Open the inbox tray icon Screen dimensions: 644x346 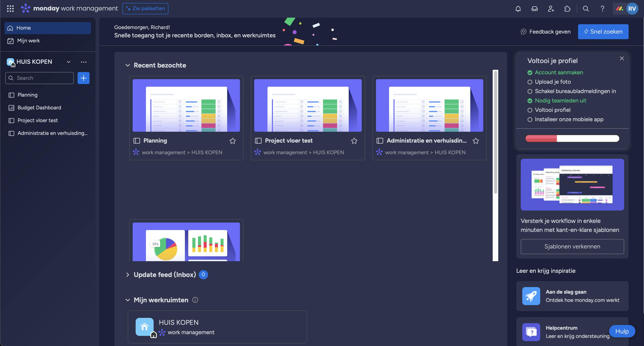tap(534, 9)
